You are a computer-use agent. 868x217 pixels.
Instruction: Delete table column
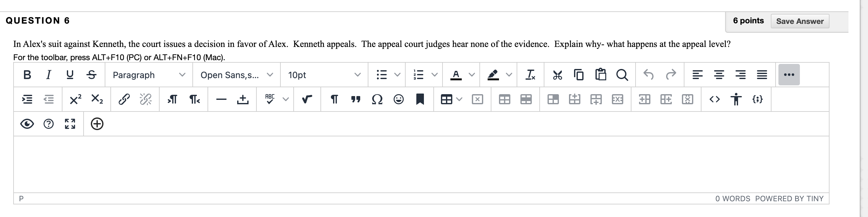click(x=687, y=99)
